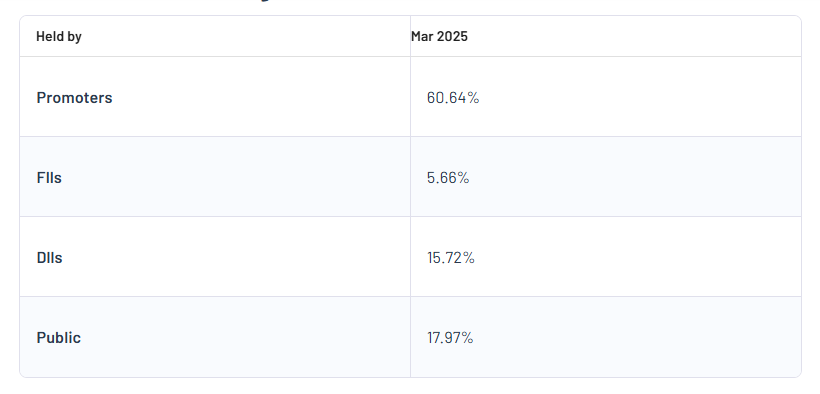Click the border line between Promoters and FIIs rows

tap(411, 137)
